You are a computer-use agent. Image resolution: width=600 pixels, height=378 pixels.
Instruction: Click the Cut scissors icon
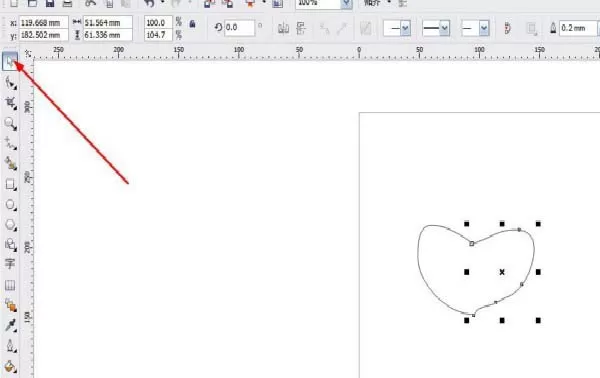pyautogui.click(x=90, y=3)
